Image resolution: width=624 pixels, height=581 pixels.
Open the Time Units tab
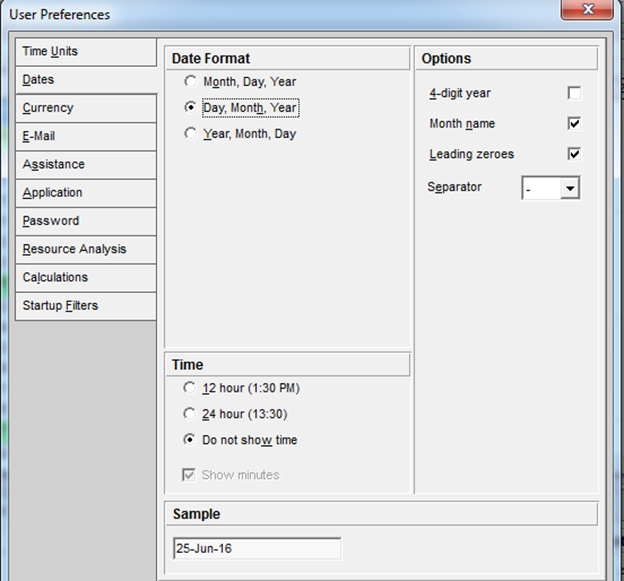tap(86, 52)
